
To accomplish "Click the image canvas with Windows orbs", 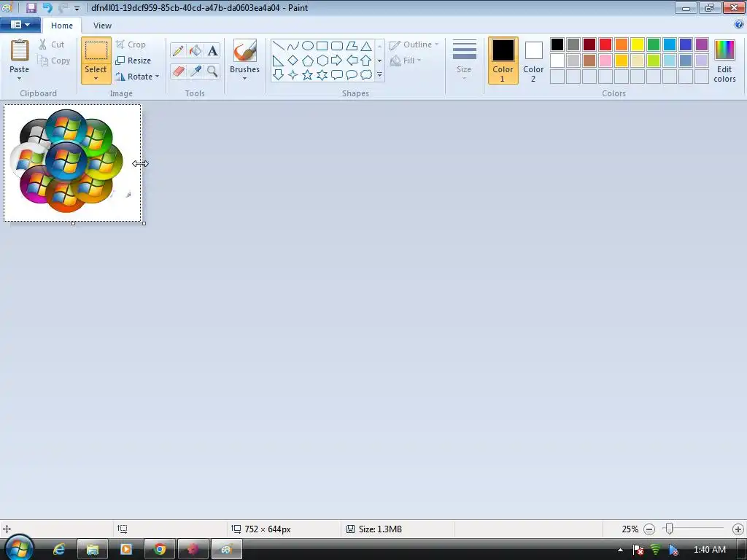I will (72, 163).
